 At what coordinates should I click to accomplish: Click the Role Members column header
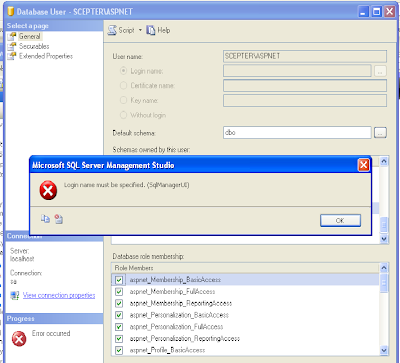[x=245, y=268]
